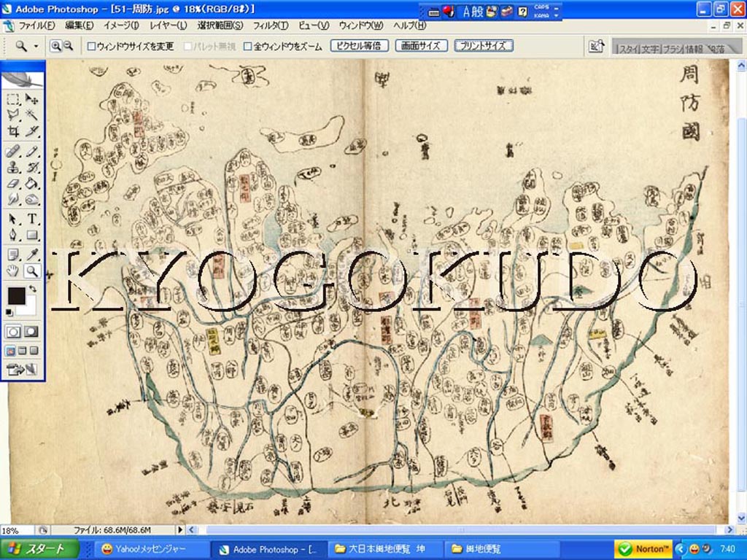Click zoom-out magnifier in options bar

tap(68, 46)
